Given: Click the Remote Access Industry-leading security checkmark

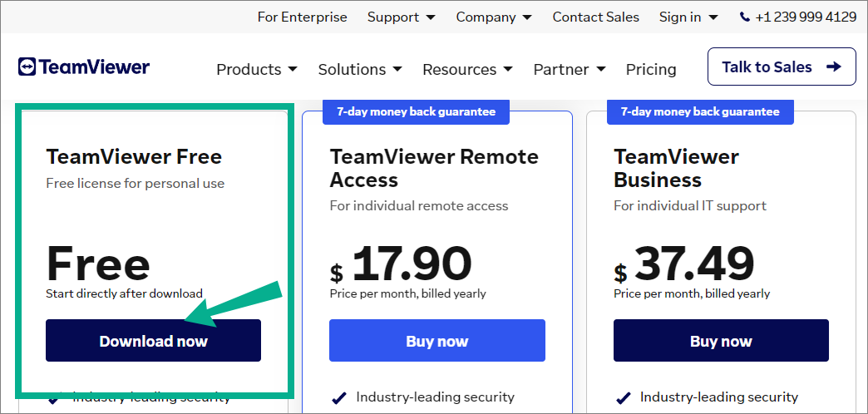Looking at the screenshot, I should (x=338, y=397).
